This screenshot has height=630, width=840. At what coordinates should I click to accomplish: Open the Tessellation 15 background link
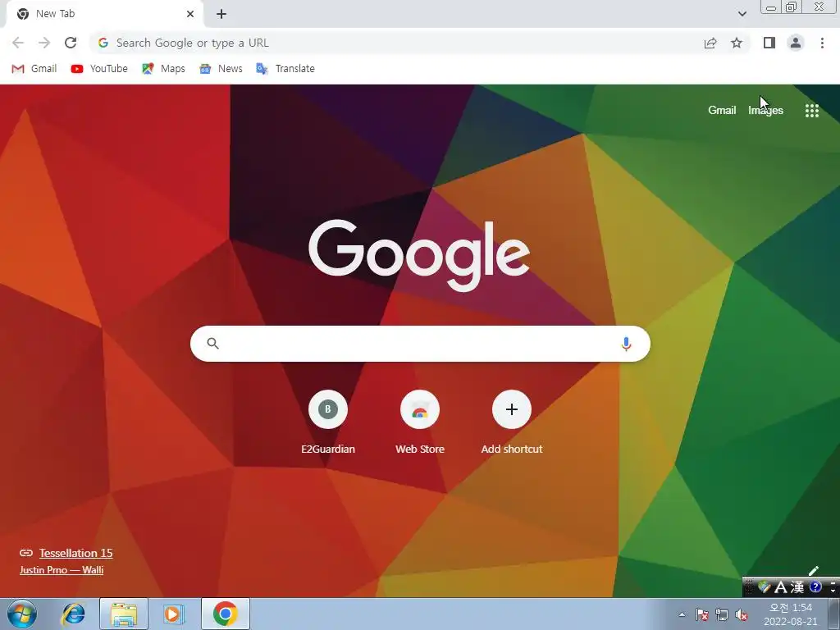(x=75, y=553)
